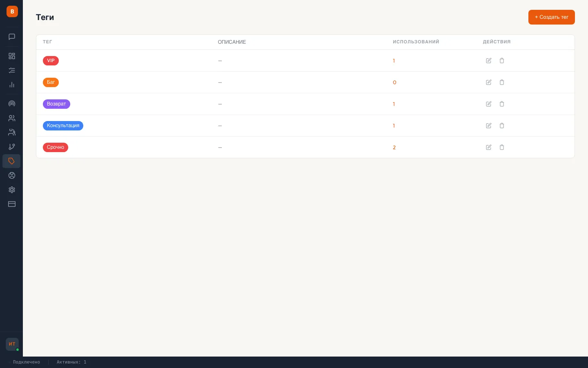This screenshot has width=588, height=368.
Task: Open the git branch icon in sidebar
Action: tap(12, 147)
